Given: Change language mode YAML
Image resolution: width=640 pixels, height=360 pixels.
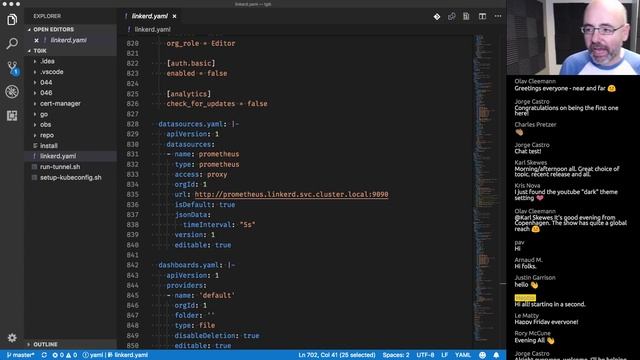Looking at the screenshot, I should 463,355.
